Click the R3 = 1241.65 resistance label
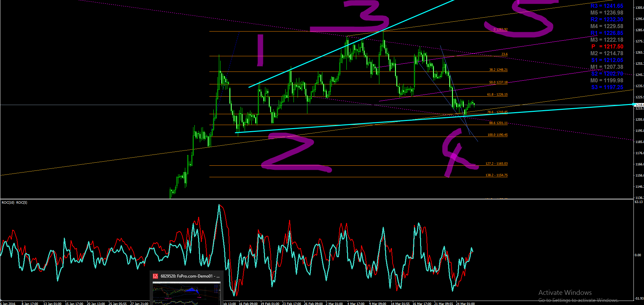 click(x=607, y=6)
